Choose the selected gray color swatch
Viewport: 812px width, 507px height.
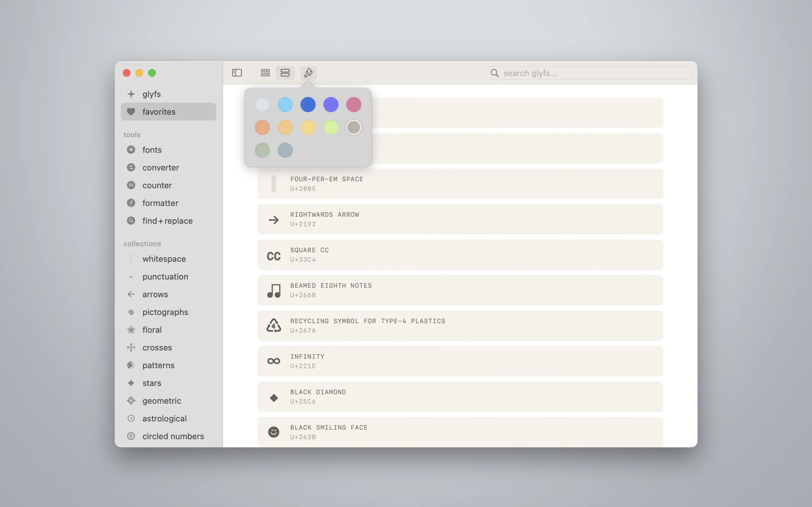click(x=353, y=127)
